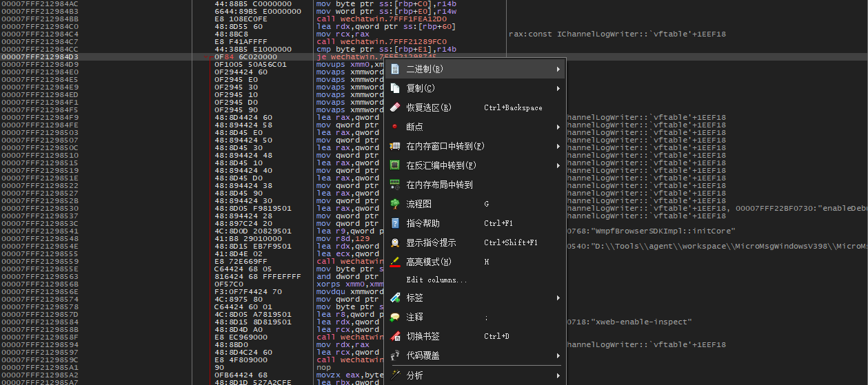Click the Binary (二进制) menu icon
The image size is (868, 385).
click(395, 69)
